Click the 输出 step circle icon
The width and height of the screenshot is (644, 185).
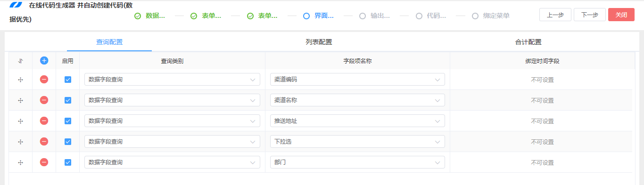tap(363, 16)
